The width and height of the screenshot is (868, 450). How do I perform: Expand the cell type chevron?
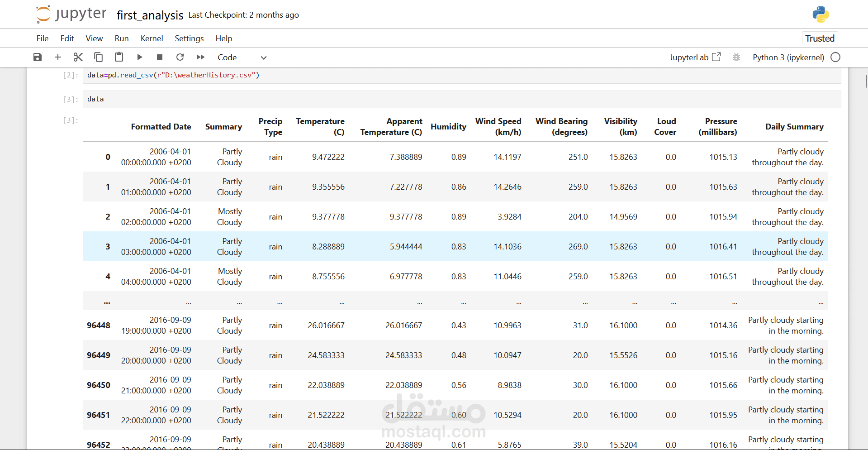pyautogui.click(x=263, y=57)
